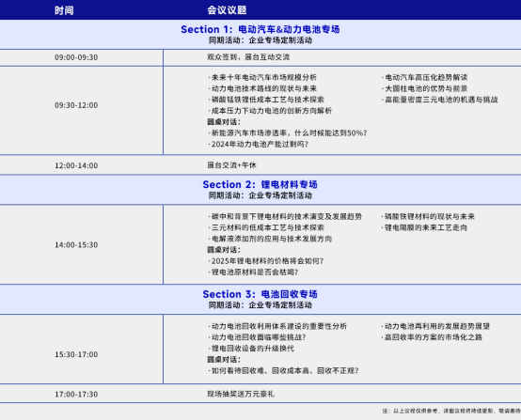The image size is (521, 420).
Task: Click 成本压力下动力电池的创新方向解析 topic
Action: point(270,111)
